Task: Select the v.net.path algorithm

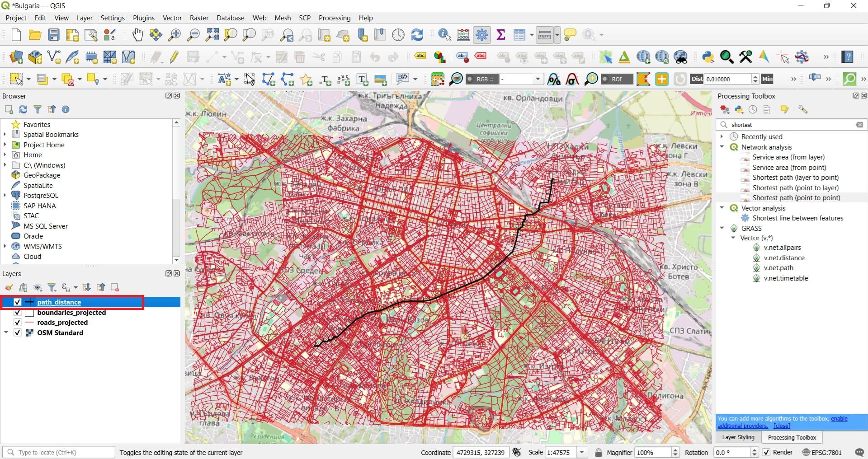Action: click(x=778, y=268)
